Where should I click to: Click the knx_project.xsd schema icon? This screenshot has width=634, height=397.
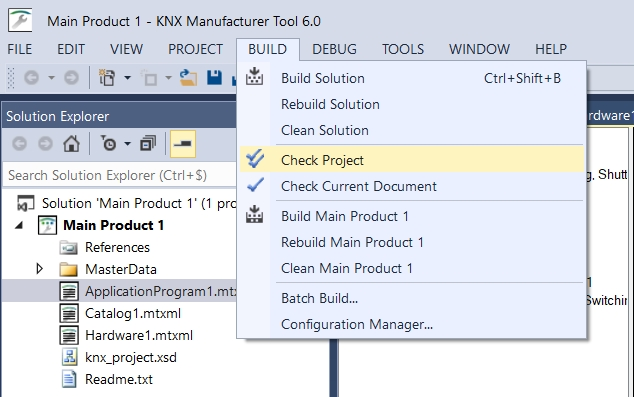(70, 357)
